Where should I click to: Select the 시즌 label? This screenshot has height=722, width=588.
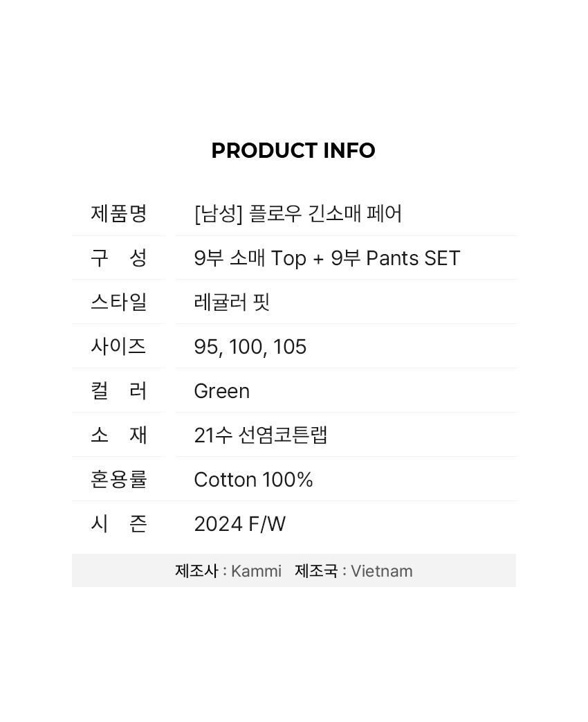(x=119, y=523)
